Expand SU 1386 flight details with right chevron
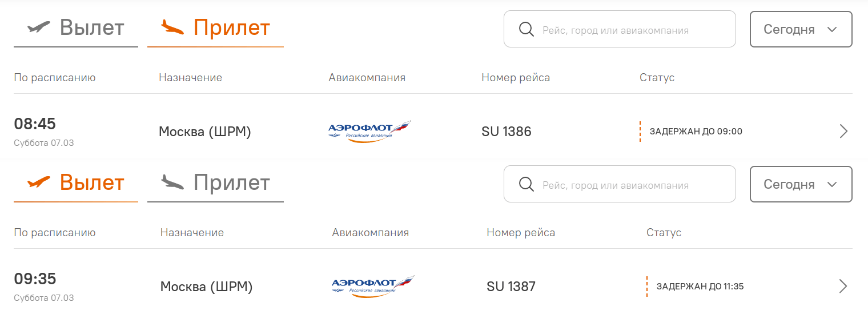Viewport: 868px width, 318px height. (843, 132)
